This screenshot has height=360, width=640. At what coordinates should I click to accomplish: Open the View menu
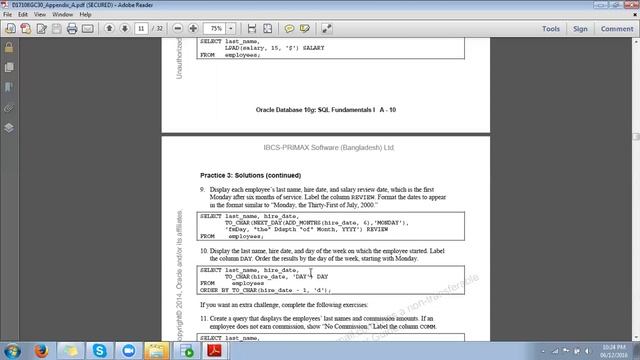40,14
